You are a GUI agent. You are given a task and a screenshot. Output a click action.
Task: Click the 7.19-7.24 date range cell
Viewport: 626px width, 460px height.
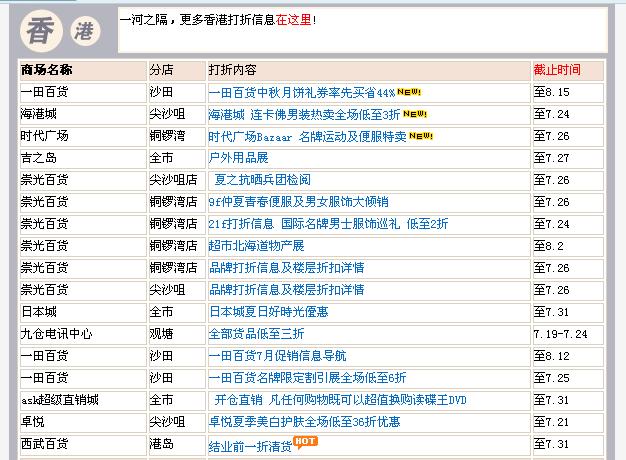(568, 334)
